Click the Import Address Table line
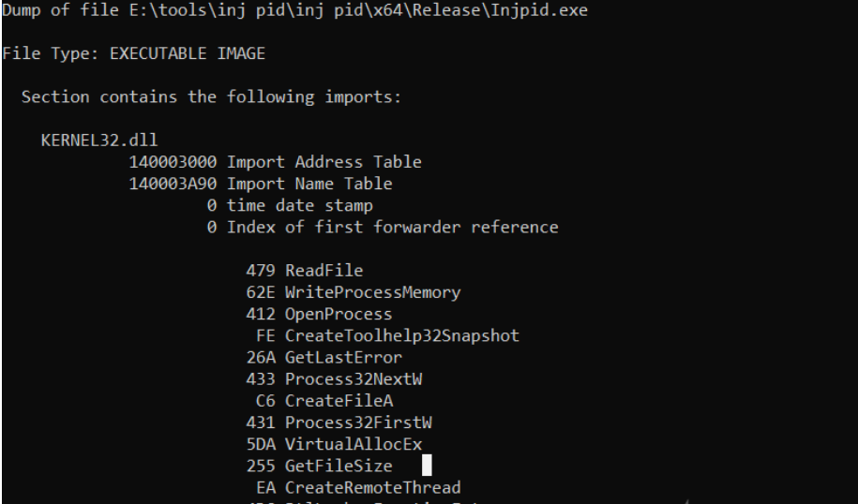This screenshot has width=858, height=504. tap(276, 162)
